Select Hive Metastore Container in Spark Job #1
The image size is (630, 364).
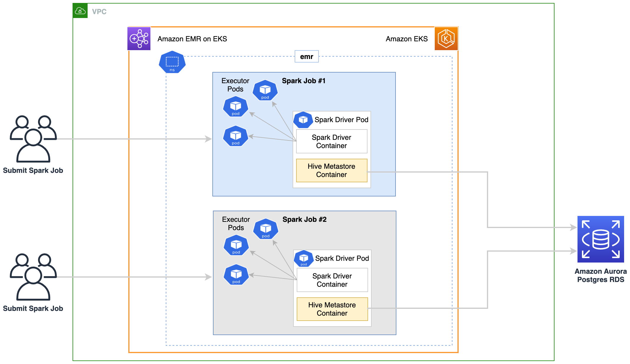coord(332,170)
